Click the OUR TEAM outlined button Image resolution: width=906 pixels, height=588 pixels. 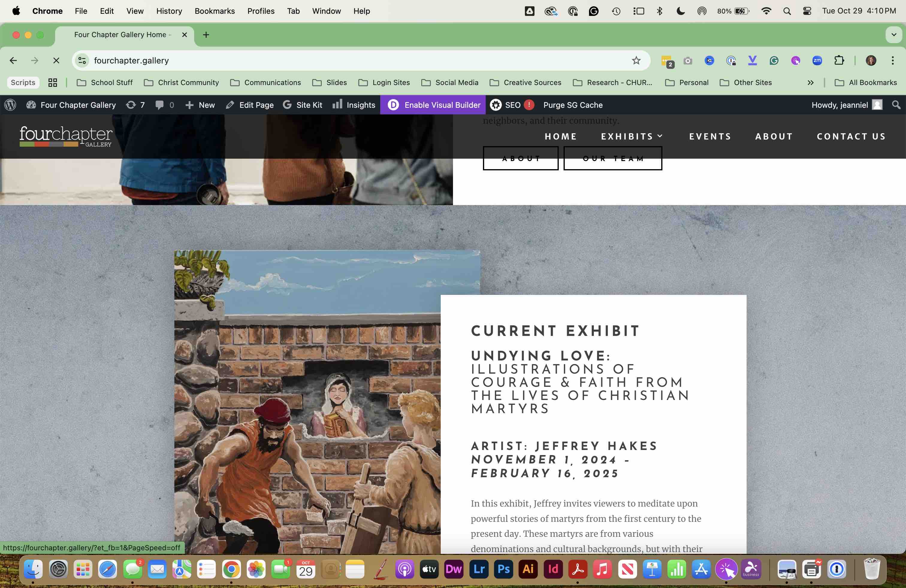[612, 158]
